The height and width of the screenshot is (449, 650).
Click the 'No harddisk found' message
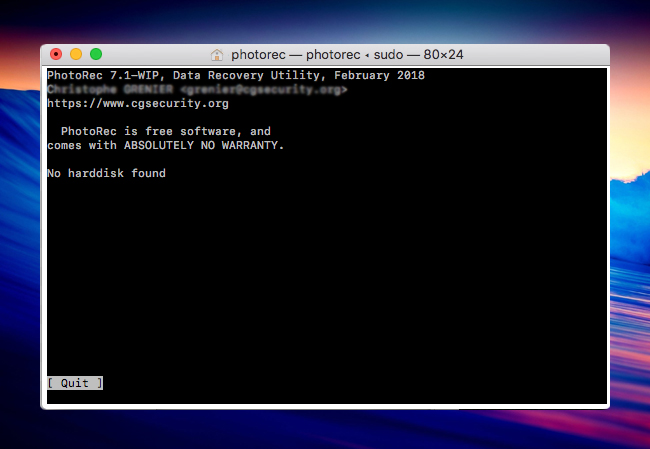pyautogui.click(x=107, y=173)
